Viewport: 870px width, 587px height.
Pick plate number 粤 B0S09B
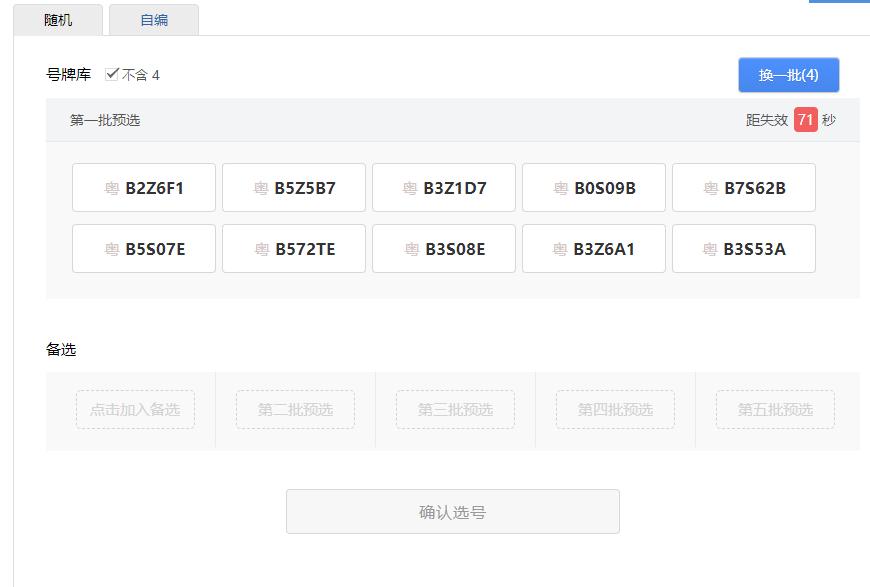tap(594, 188)
